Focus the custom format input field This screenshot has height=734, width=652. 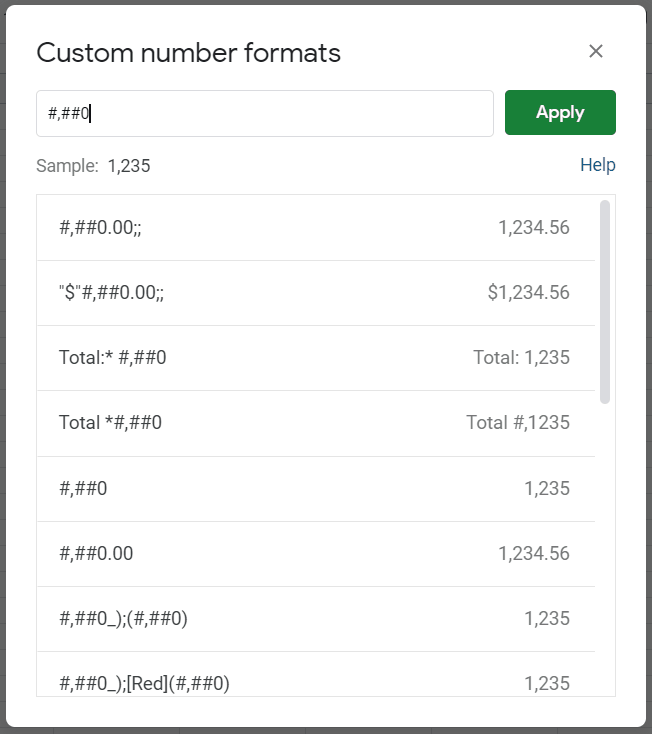[265, 113]
